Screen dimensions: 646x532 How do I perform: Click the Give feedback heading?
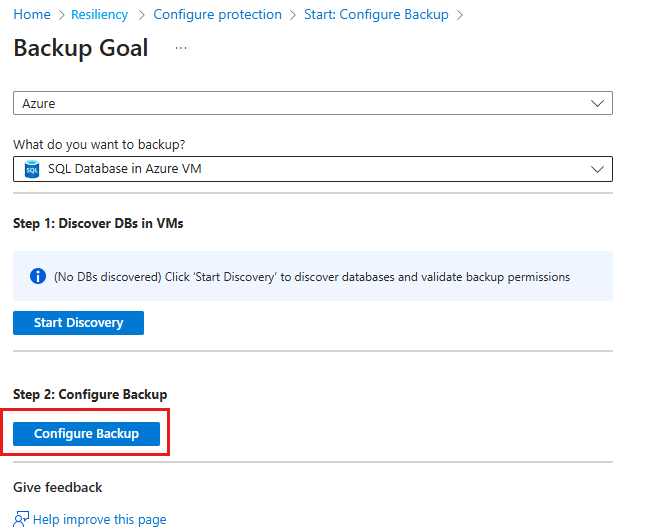click(58, 487)
